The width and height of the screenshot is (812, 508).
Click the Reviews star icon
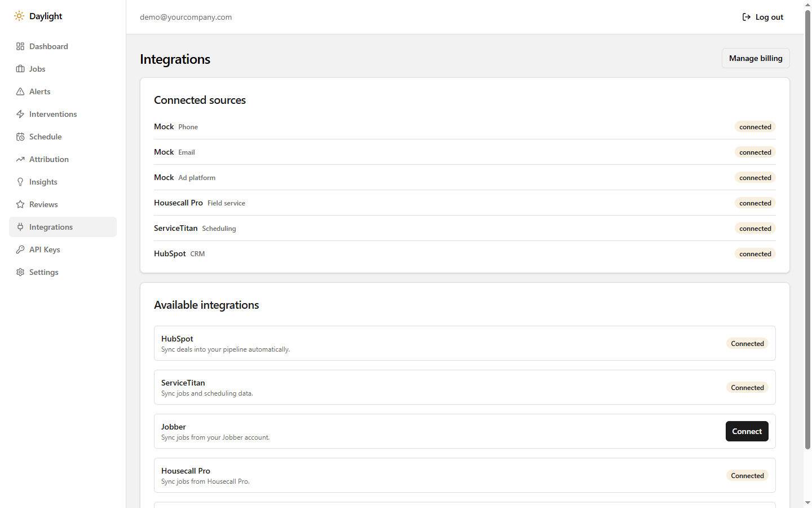(20, 204)
